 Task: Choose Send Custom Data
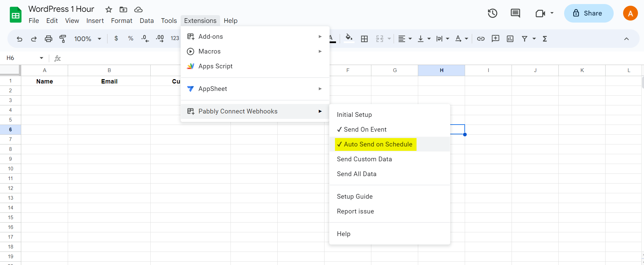tap(390, 159)
